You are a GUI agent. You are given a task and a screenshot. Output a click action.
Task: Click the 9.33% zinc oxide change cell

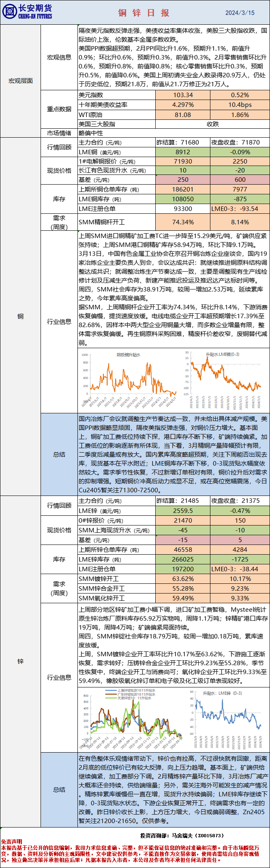coord(240,598)
